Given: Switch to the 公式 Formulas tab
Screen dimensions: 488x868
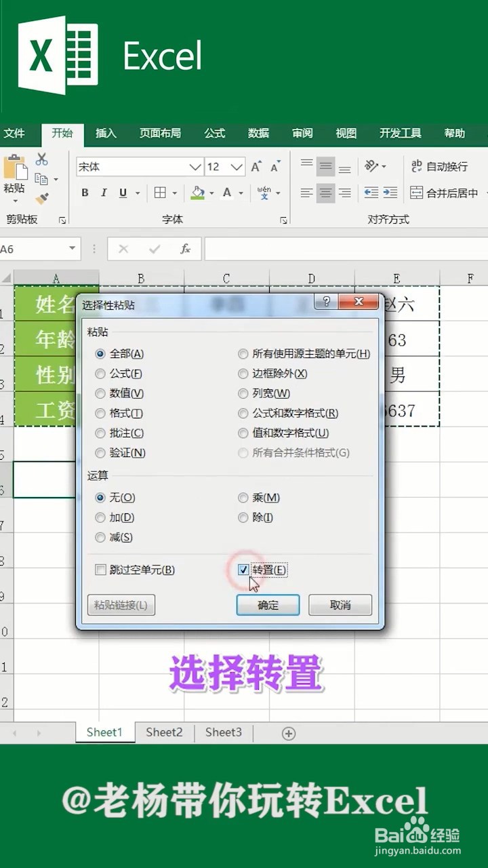Looking at the screenshot, I should (x=214, y=134).
